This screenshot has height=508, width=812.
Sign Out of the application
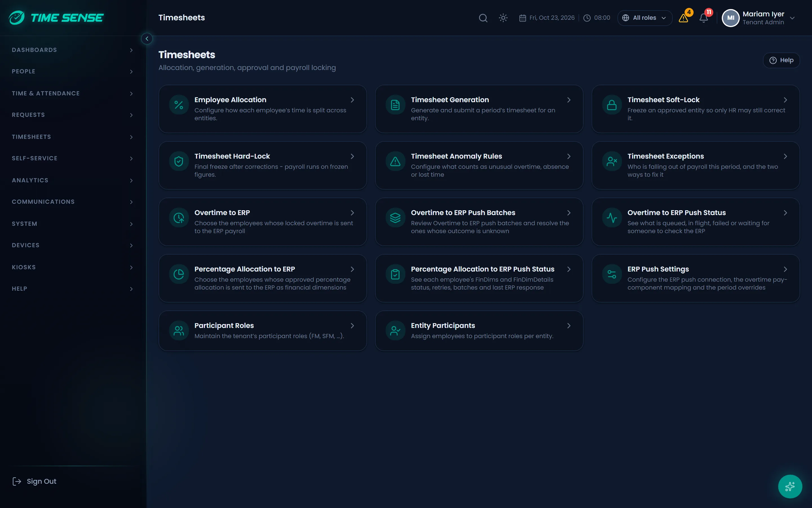(x=34, y=481)
